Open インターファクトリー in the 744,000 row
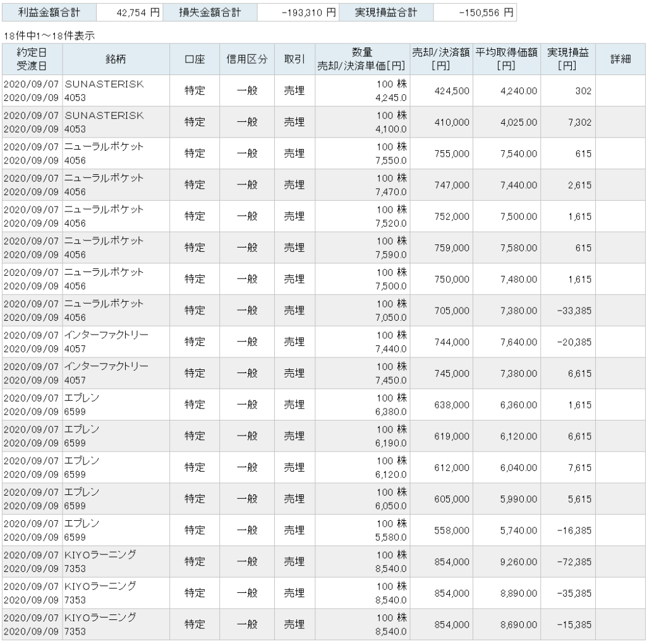This screenshot has height=644, width=647. point(106,335)
